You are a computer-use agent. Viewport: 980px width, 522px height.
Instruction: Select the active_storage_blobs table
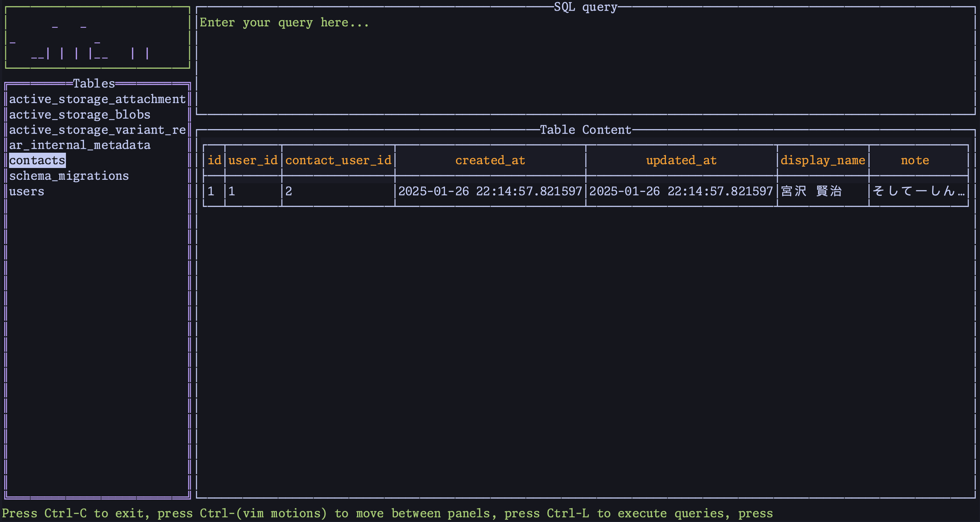tap(79, 115)
